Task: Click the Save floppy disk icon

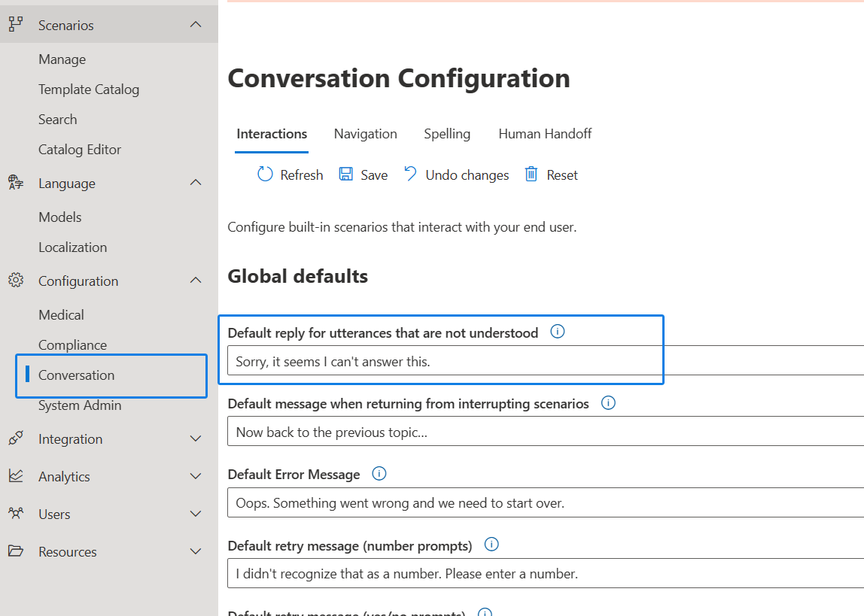Action: click(x=346, y=174)
